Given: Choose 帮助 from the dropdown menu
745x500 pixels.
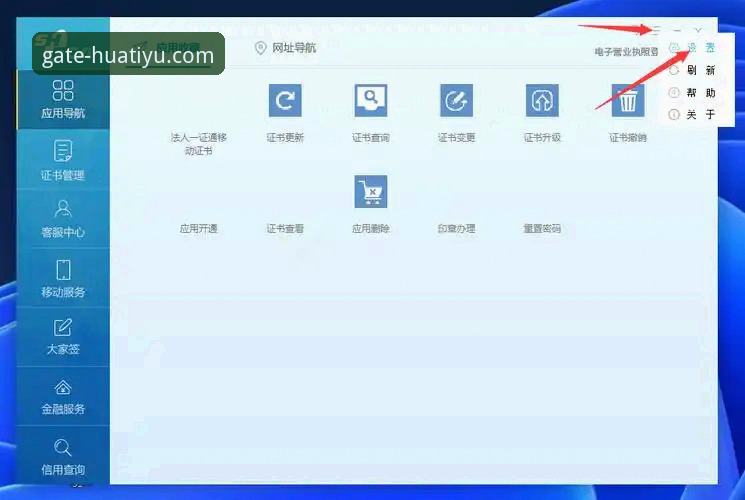Looking at the screenshot, I should [x=692, y=93].
